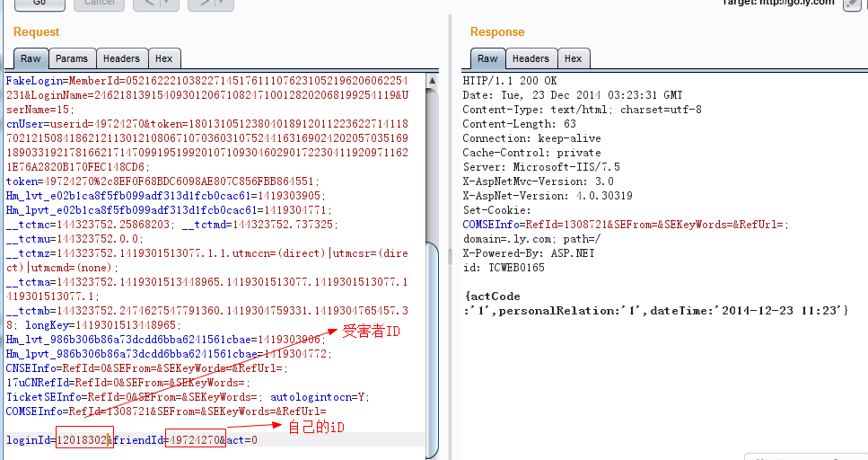Open the Request Headers tab
Image resolution: width=868 pixels, height=460 pixels.
[x=121, y=58]
